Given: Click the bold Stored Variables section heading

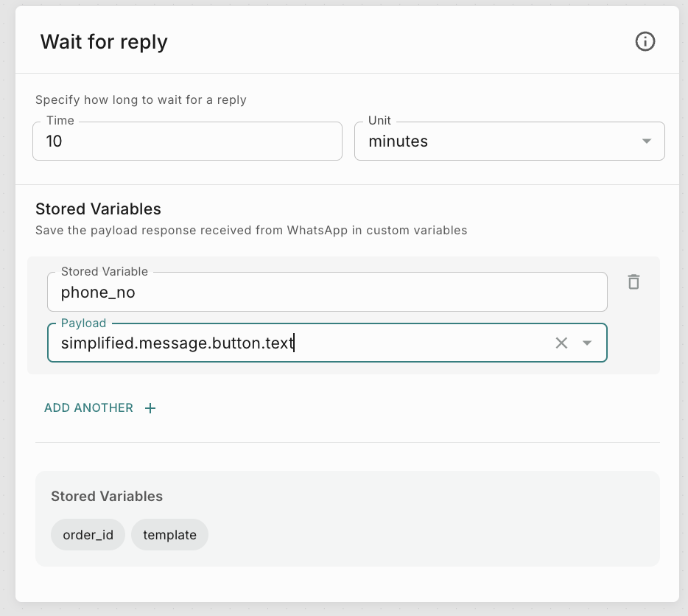Looking at the screenshot, I should click(98, 209).
